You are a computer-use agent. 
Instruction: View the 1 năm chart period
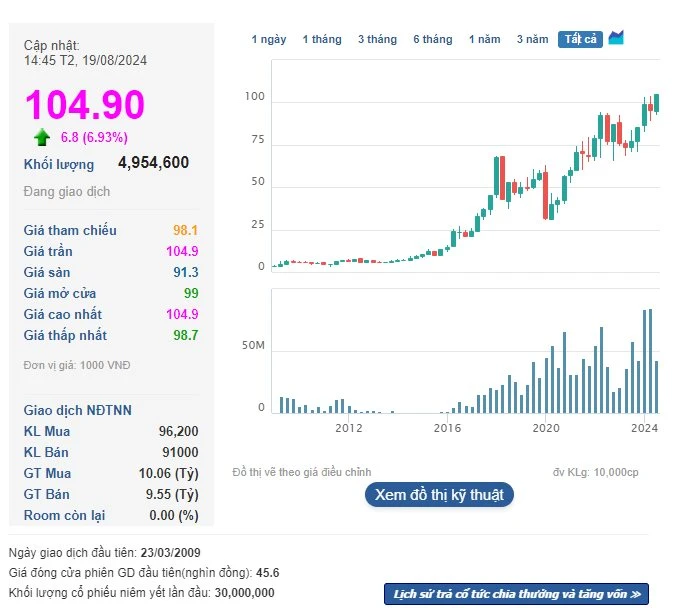484,39
